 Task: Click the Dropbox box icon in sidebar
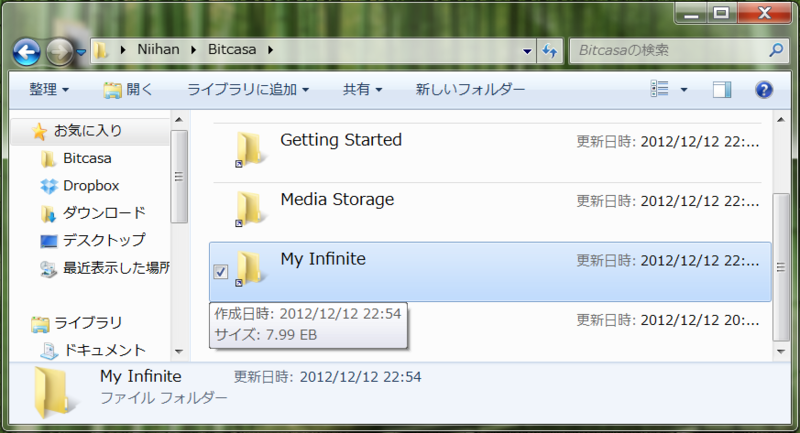click(49, 186)
